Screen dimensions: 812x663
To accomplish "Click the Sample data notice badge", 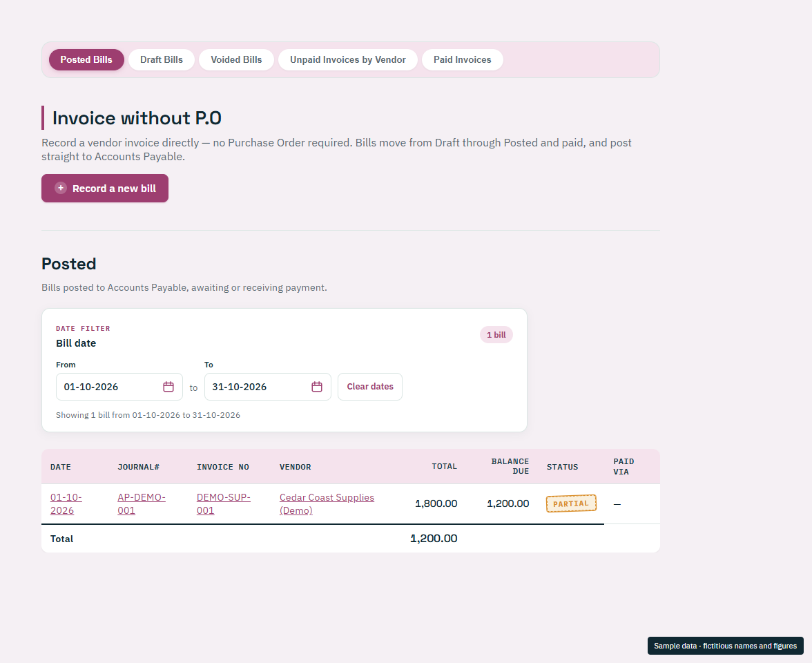I will (x=725, y=646).
